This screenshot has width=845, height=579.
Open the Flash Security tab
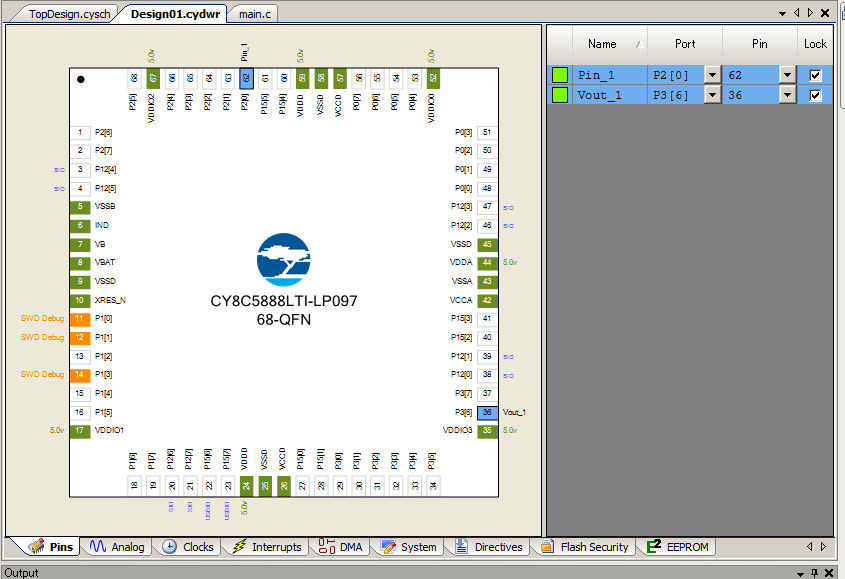585,547
